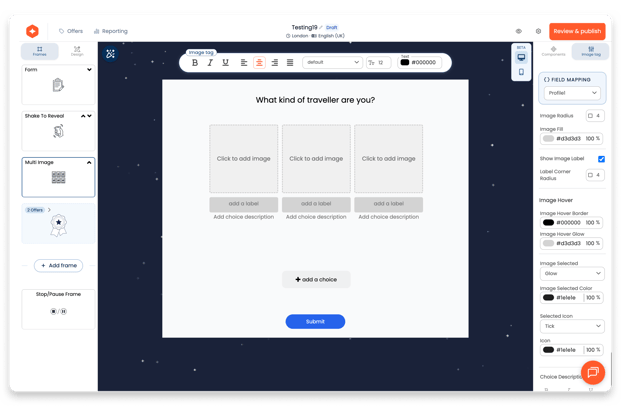The image size is (621, 408).
Task: Toggle bold text formatting
Action: click(195, 63)
